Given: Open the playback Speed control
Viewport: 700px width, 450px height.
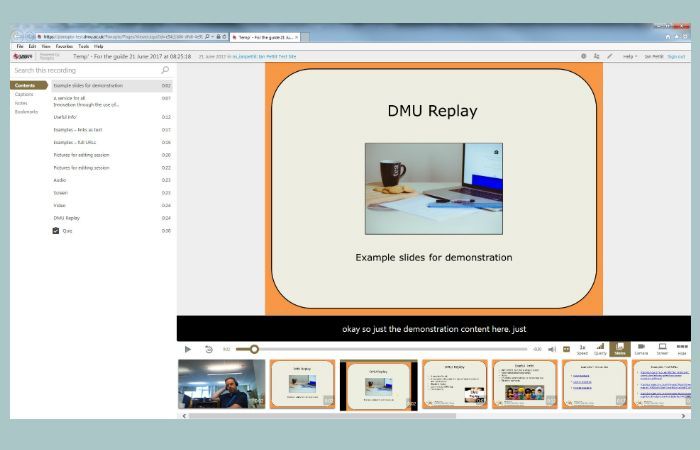Looking at the screenshot, I should (x=582, y=350).
